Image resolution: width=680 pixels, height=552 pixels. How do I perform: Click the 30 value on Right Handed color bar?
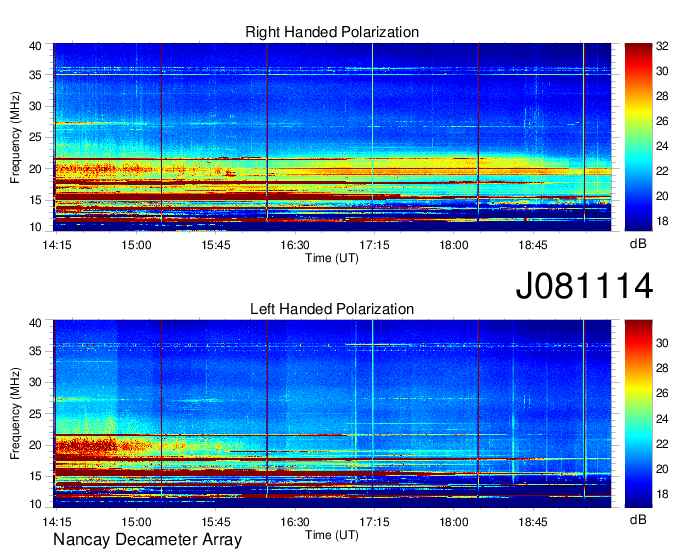click(662, 71)
